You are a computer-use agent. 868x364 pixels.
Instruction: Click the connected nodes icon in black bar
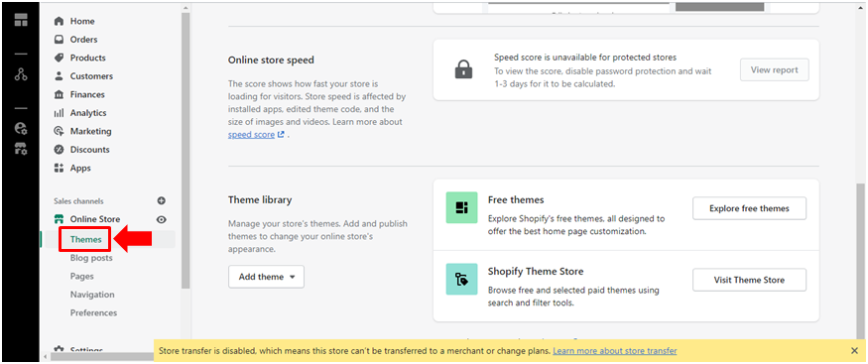point(21,74)
